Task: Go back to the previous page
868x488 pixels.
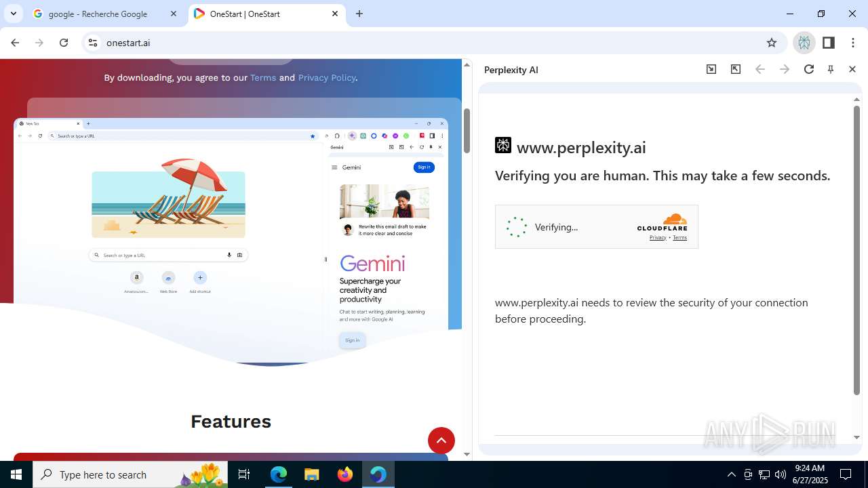Action: pyautogui.click(x=15, y=43)
